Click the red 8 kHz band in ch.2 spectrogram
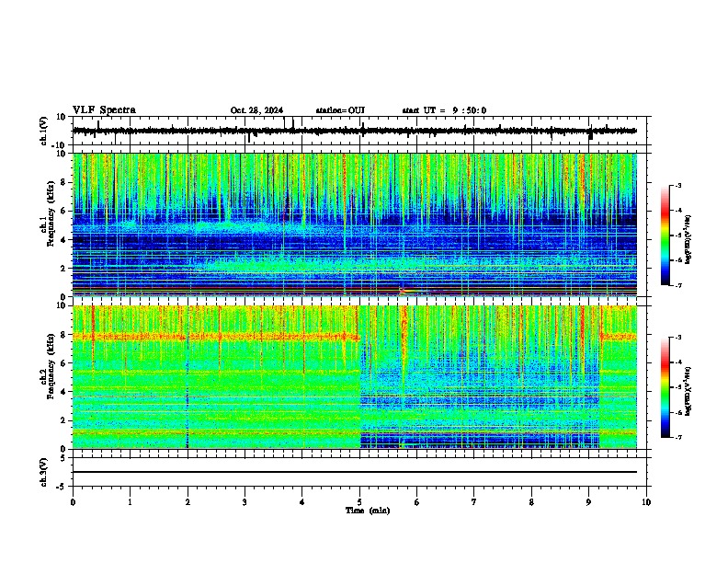The width and height of the screenshot is (728, 563). (x=216, y=337)
